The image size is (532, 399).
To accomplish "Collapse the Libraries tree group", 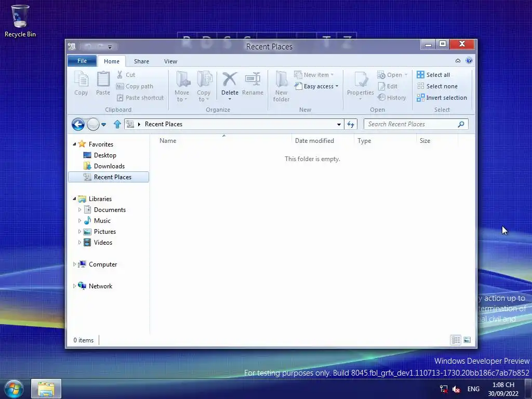I will [x=74, y=199].
